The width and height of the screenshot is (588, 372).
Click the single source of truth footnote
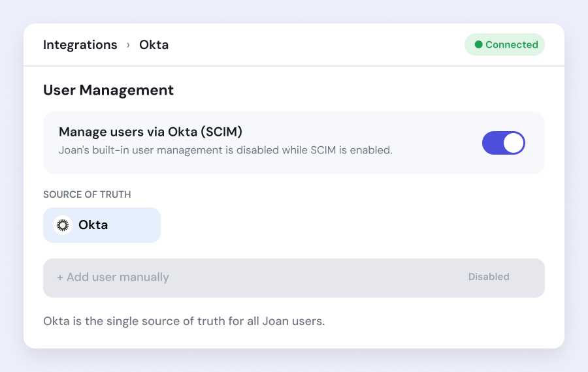[x=184, y=321]
